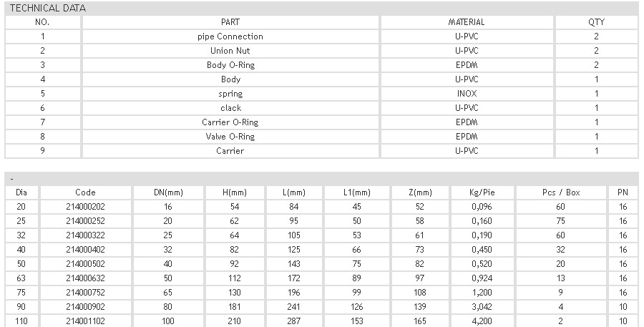
Task: Click the pipe Connection part cell
Action: (230, 36)
